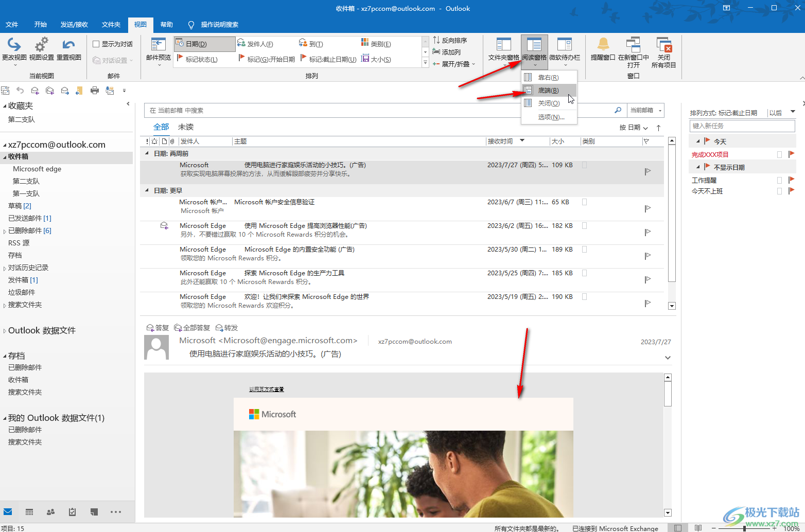Viewport: 805px width, 532px height.
Task: Collapse 今天 task group
Action: (x=698, y=141)
